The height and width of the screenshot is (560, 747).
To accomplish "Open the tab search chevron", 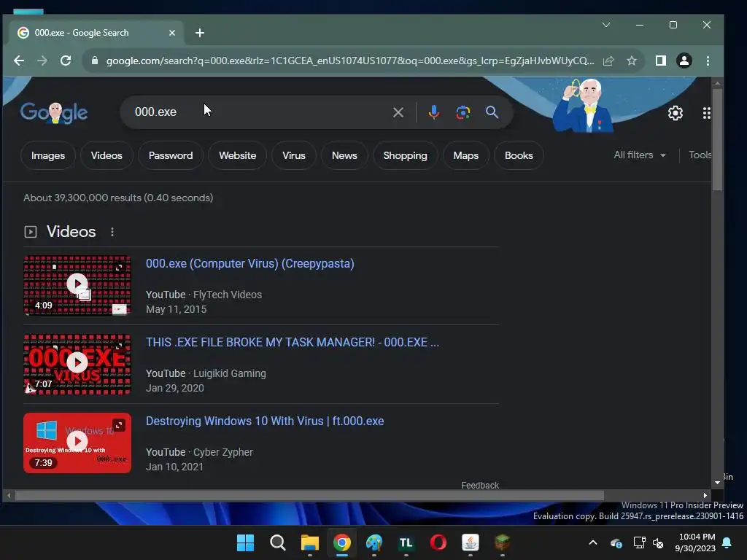I will coord(606,25).
